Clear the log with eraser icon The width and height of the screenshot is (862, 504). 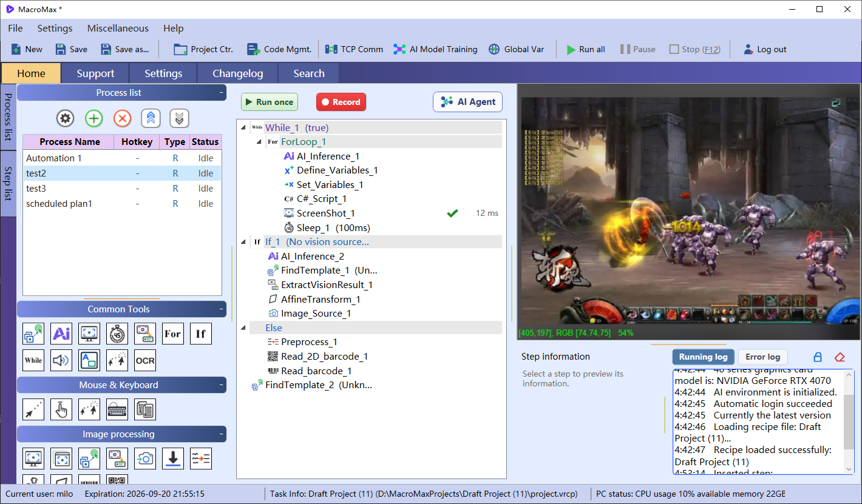840,357
